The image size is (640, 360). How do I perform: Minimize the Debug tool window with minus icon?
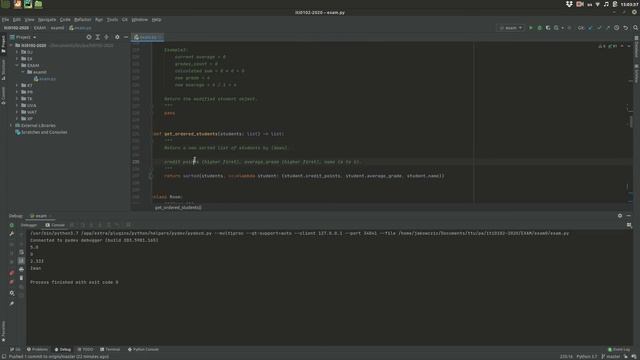pyautogui.click(x=629, y=216)
